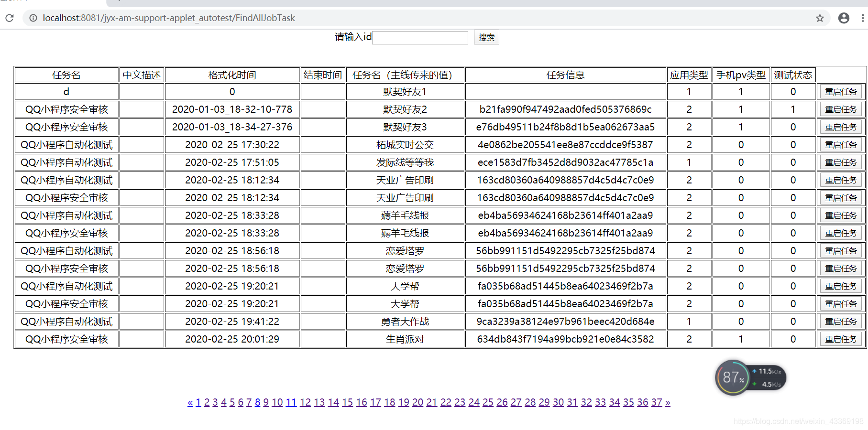Restart task in the 发际线等等我 row
This screenshot has height=430, width=868.
pos(841,162)
